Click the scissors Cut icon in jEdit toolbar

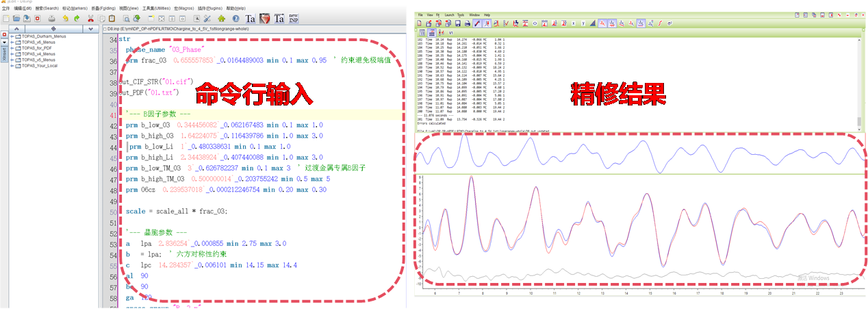tap(90, 19)
